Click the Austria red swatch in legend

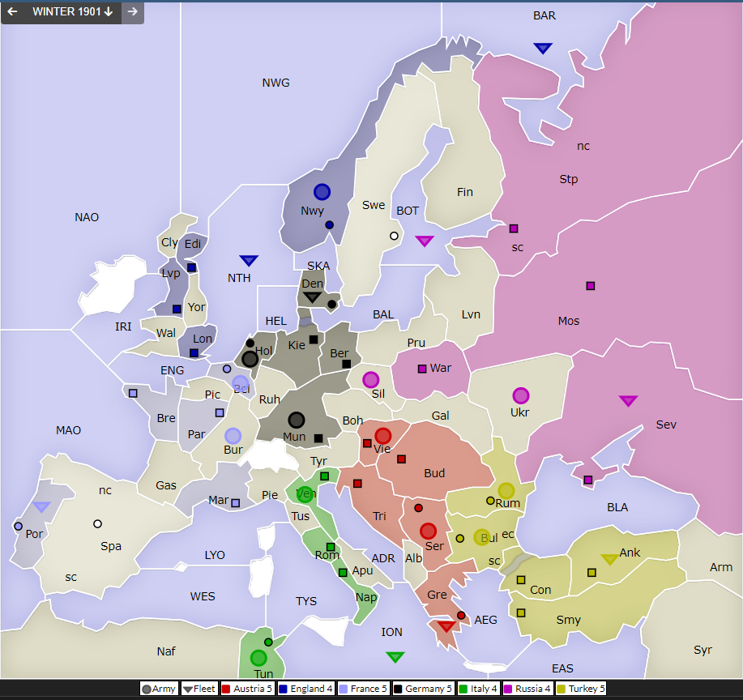[226, 689]
